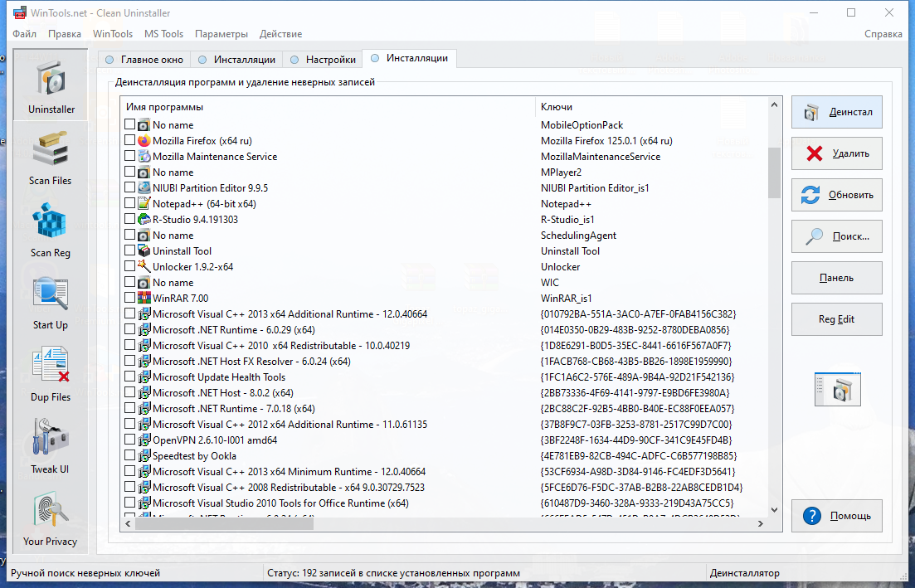This screenshot has width=915, height=588.
Task: Click the OpenVPN installer icon
Action: tap(144, 440)
